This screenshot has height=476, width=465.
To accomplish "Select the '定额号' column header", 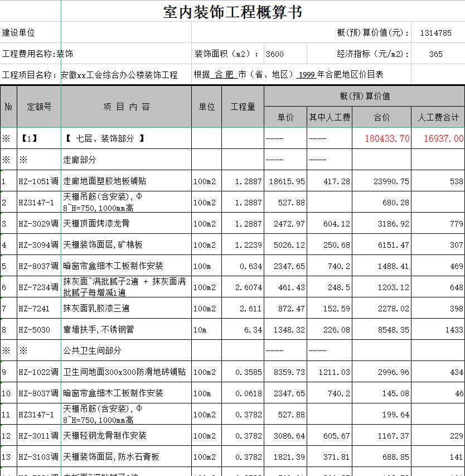I will click(x=39, y=107).
